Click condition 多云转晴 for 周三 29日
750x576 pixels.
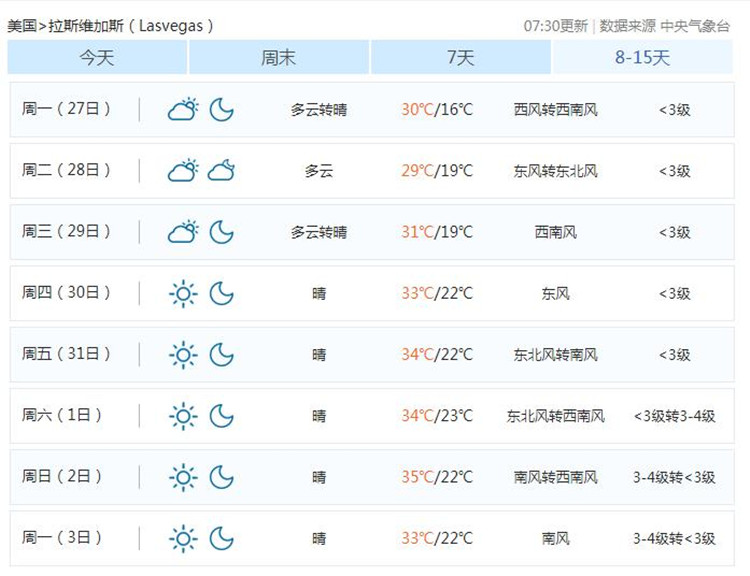(319, 232)
